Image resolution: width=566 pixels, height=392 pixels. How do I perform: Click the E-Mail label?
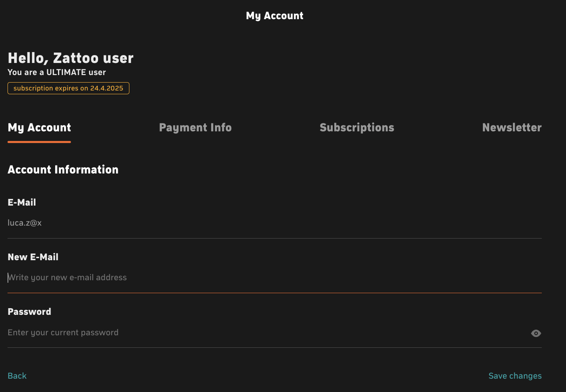click(x=22, y=202)
